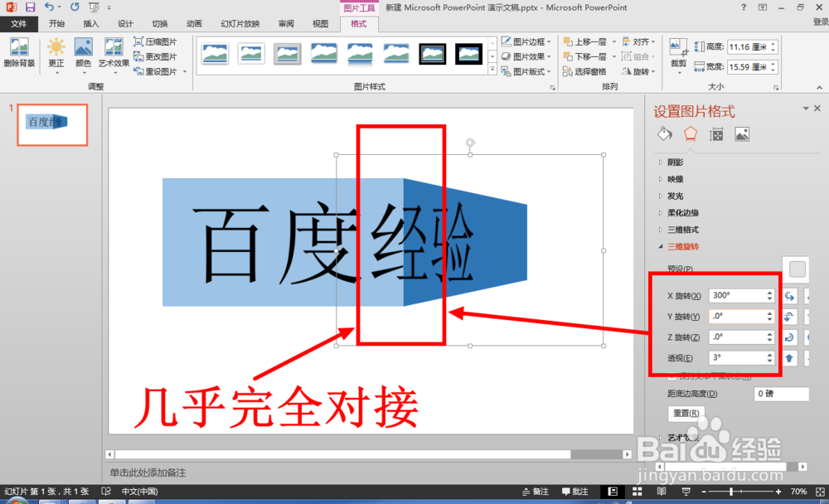Image resolution: width=829 pixels, height=504 pixels.
Task: Click the Help question mark icon
Action: coord(744,7)
